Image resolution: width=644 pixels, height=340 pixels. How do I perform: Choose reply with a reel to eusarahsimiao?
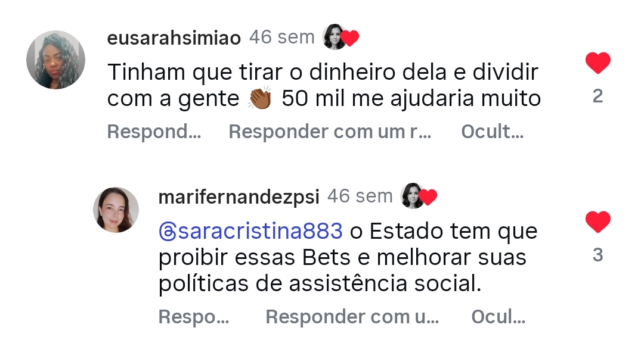click(330, 132)
